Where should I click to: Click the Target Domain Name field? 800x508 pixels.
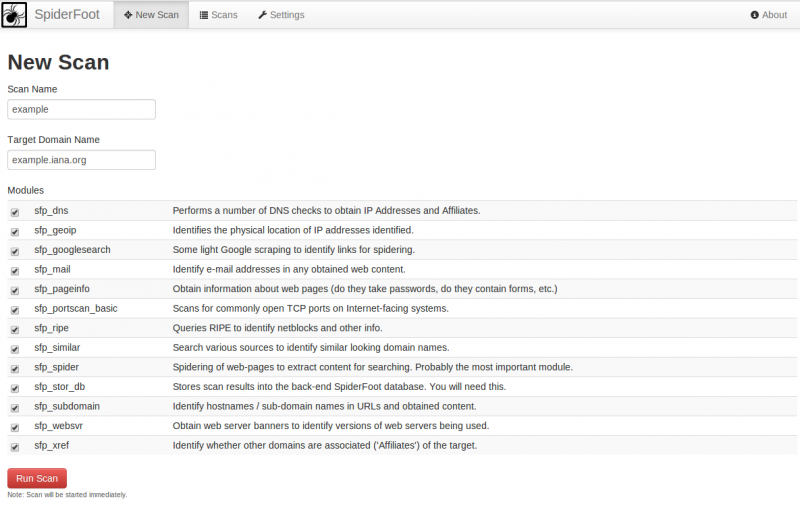81,160
